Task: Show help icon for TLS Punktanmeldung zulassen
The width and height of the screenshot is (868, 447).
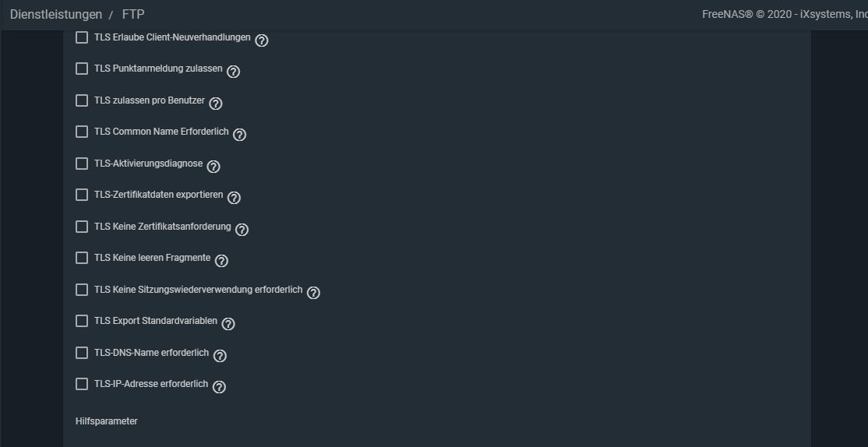Action: 233,72
